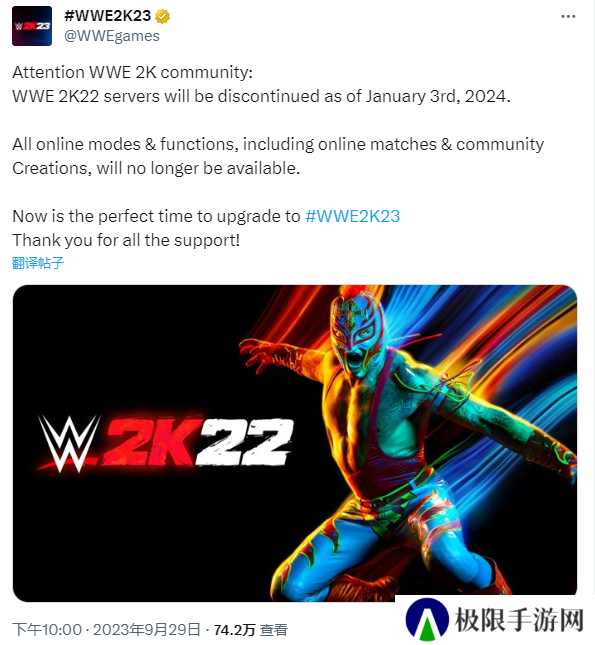Image resolution: width=595 pixels, height=645 pixels.
Task: Click the white W emblem in the image
Action: click(68, 443)
